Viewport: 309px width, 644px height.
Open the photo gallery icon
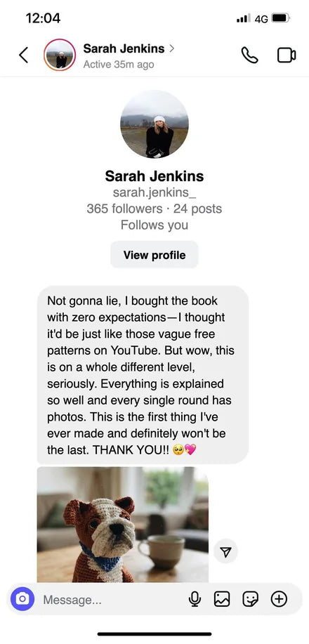click(222, 599)
